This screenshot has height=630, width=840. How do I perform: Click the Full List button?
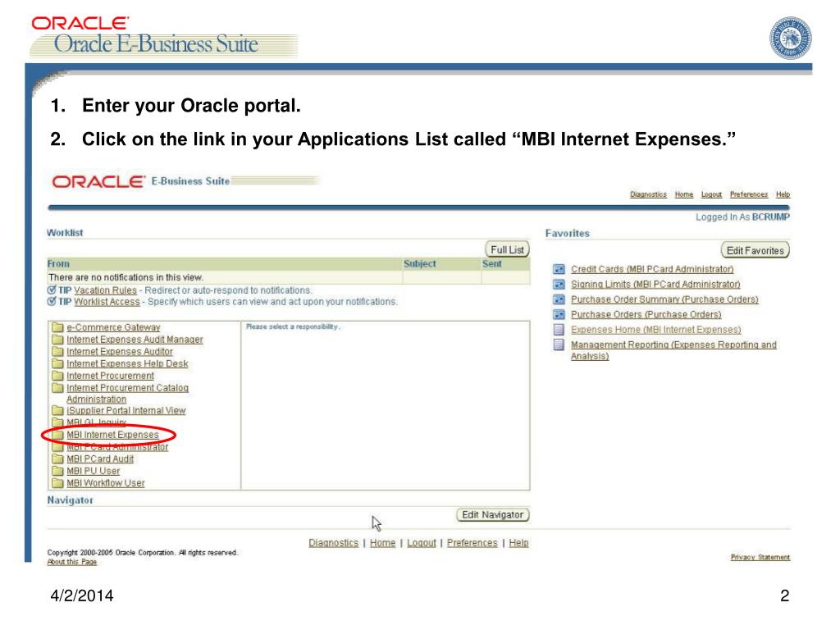507,249
